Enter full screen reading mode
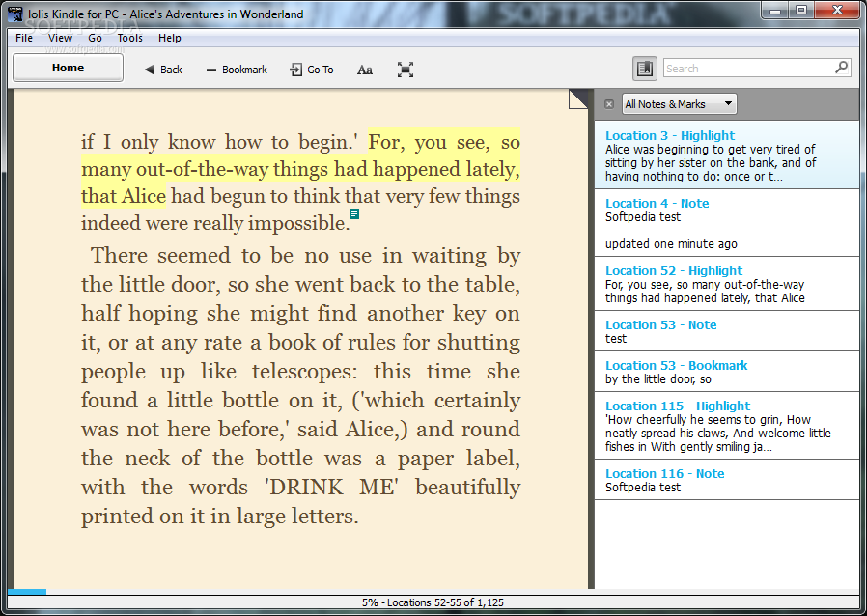Viewport: 867px width, 616px height. point(406,70)
